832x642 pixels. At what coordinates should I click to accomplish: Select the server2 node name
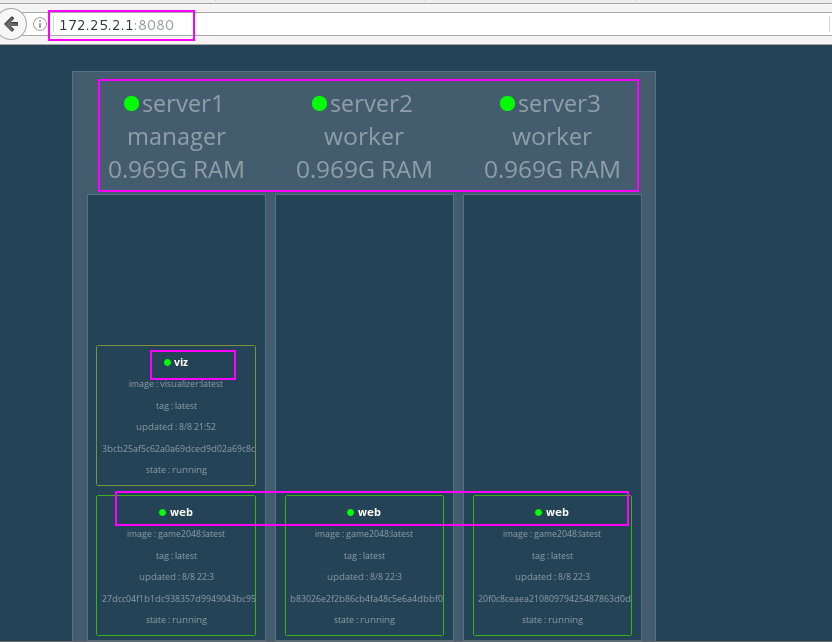click(x=371, y=103)
